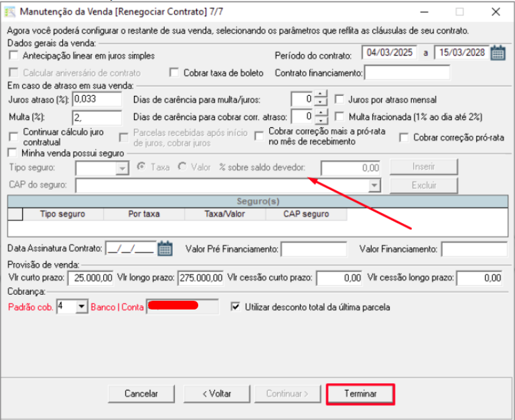Image resolution: width=515 pixels, height=420 pixels.
Task: Open calendar for Data Assinatura Contrato
Action: 165,249
